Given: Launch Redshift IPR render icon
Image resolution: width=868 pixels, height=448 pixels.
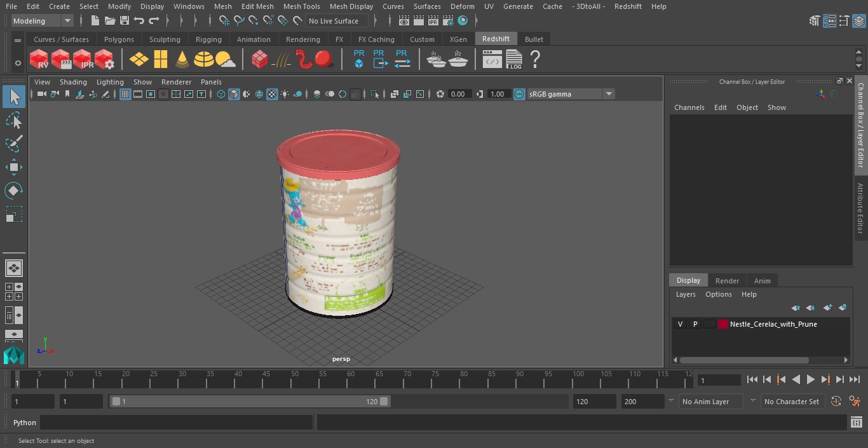Looking at the screenshot, I should (83, 60).
